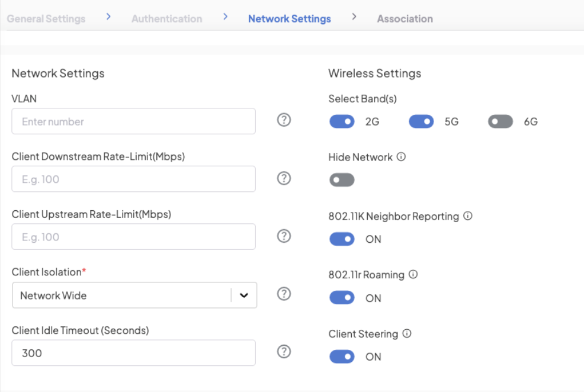
Task: Click info icon for 802.11K Neighbor Reporting
Action: tap(467, 216)
